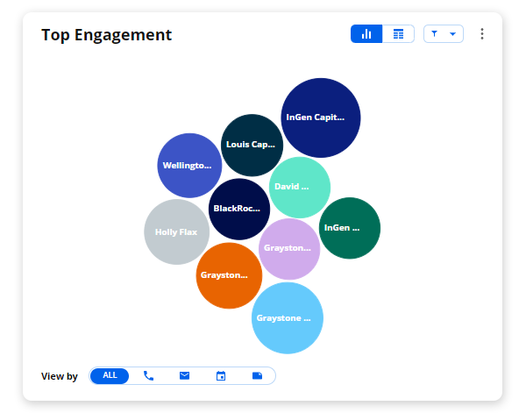Open the filter dropdown
Screen dimensions: 526x420
point(444,34)
